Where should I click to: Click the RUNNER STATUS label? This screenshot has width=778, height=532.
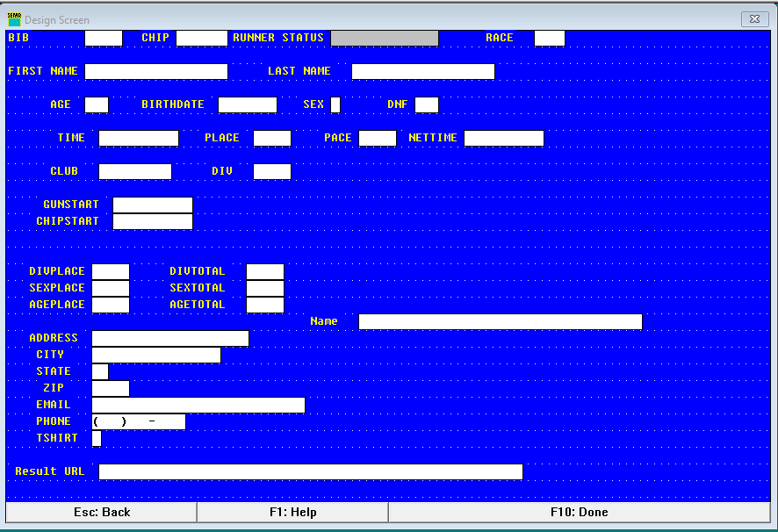tap(278, 38)
